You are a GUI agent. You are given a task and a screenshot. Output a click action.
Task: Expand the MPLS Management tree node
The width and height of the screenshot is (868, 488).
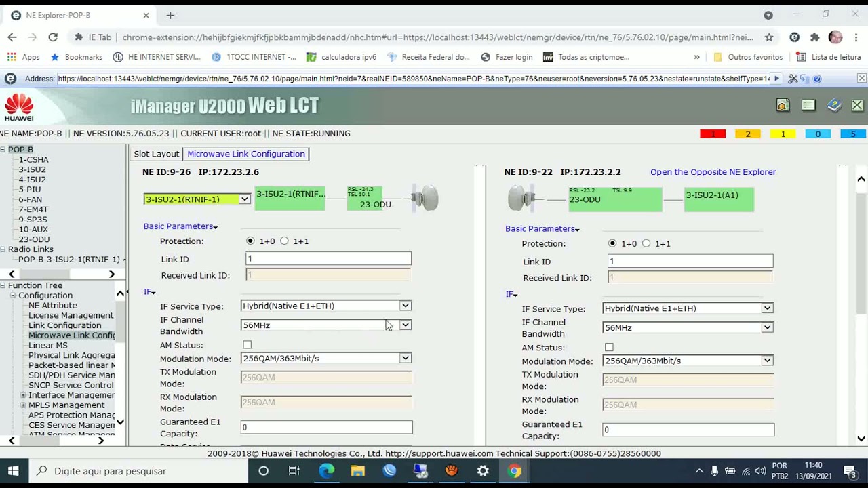(23, 405)
